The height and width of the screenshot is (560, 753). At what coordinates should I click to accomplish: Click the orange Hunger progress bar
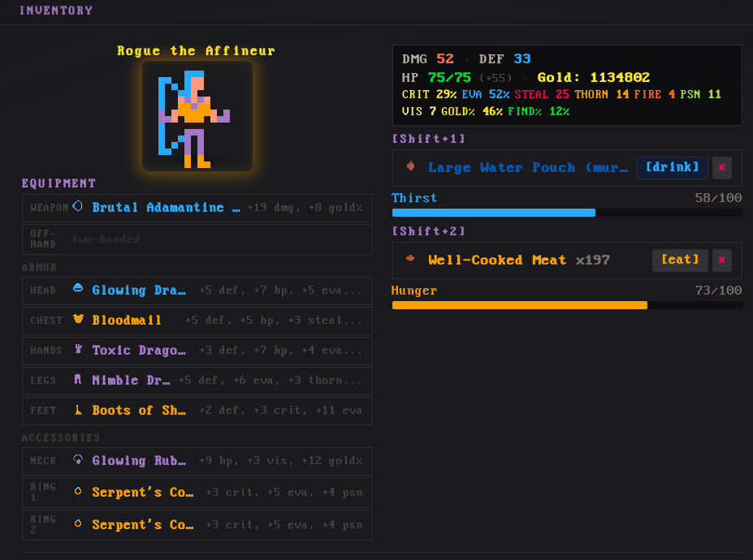567,305
